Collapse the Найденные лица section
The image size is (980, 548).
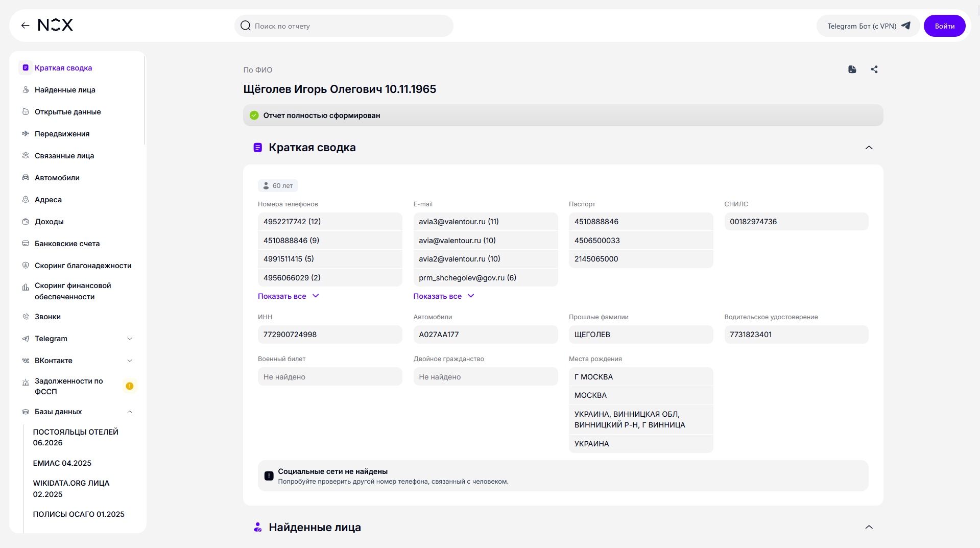tap(869, 527)
